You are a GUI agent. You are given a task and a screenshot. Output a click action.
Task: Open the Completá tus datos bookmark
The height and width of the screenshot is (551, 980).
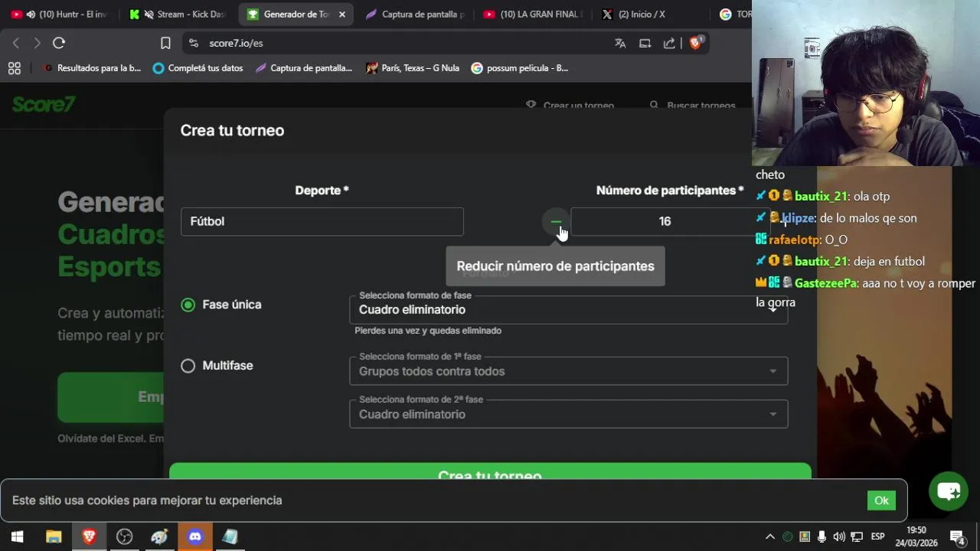coord(198,68)
